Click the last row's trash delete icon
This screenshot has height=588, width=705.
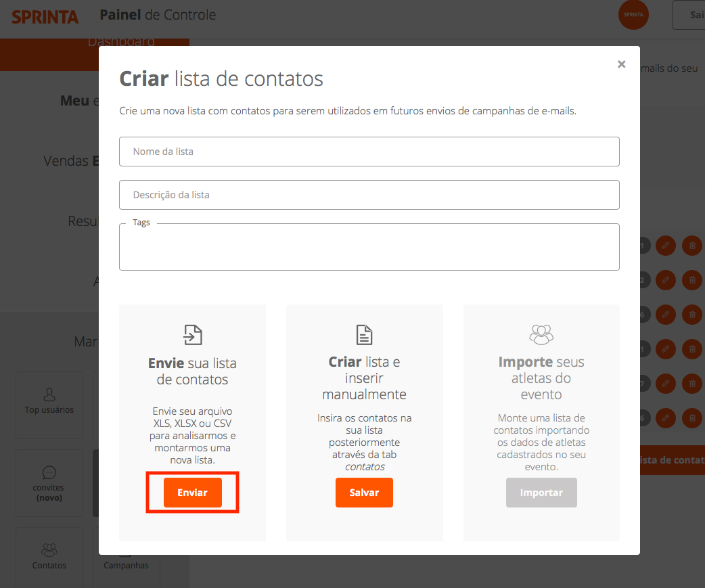(692, 418)
